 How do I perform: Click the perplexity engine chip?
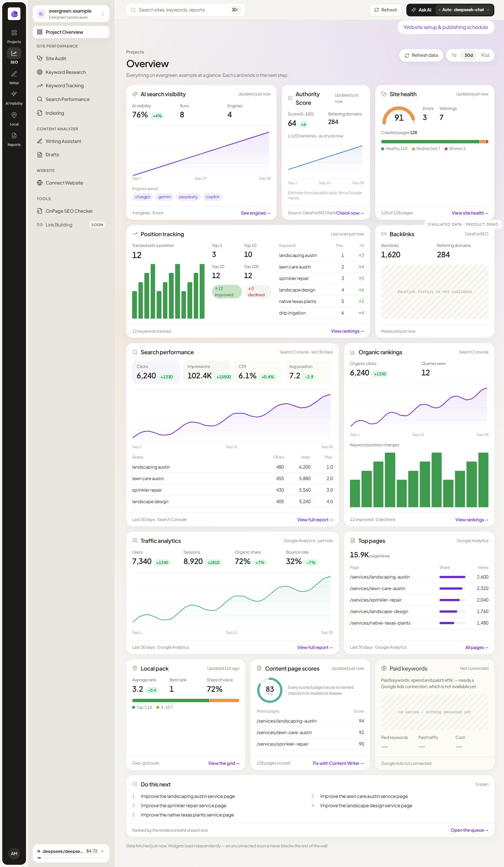pyautogui.click(x=188, y=197)
